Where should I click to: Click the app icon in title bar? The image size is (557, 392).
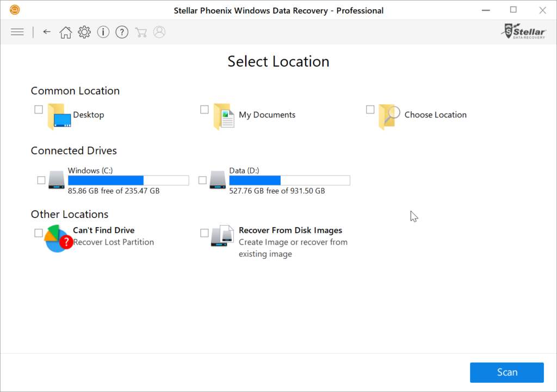coord(15,10)
